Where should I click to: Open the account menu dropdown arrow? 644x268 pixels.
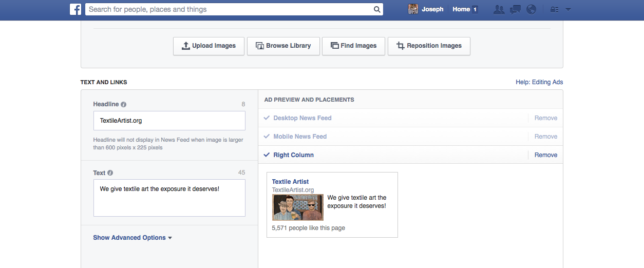(568, 9)
